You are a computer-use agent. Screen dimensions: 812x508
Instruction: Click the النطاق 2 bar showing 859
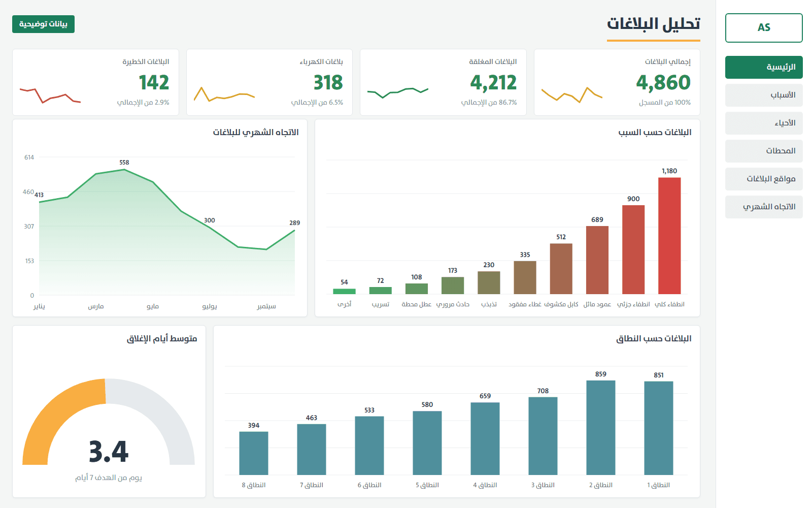pyautogui.click(x=601, y=428)
